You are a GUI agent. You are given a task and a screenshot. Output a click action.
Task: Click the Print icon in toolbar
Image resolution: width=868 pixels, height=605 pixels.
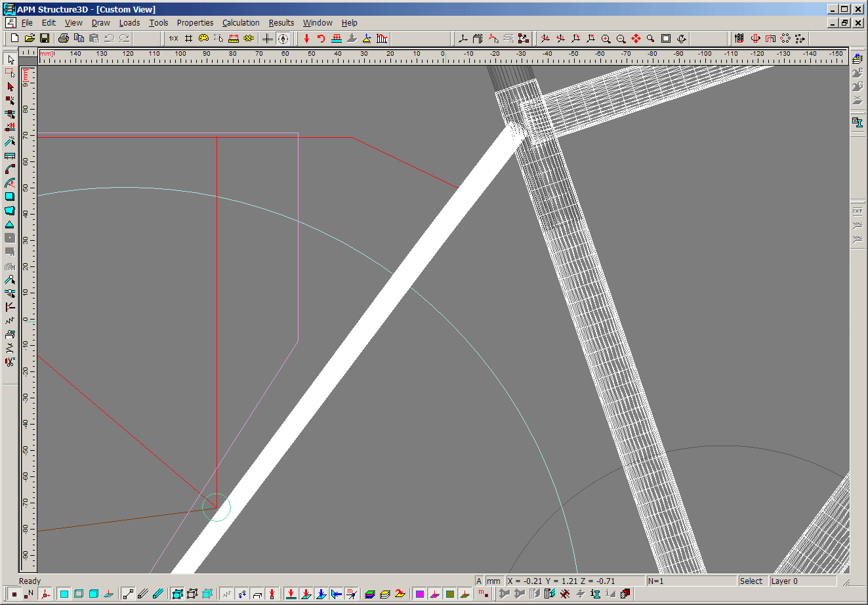click(x=64, y=39)
